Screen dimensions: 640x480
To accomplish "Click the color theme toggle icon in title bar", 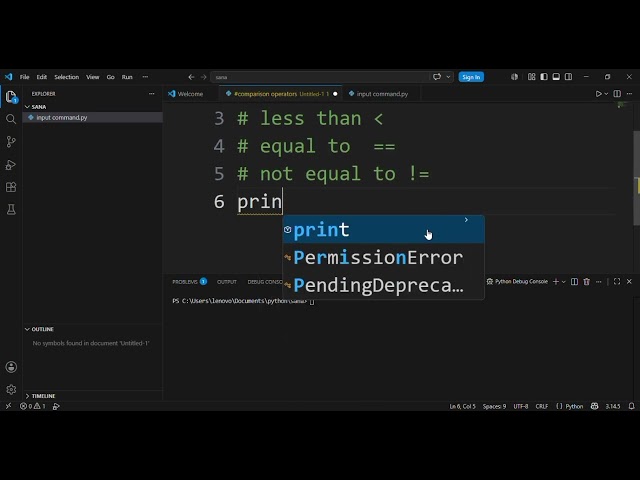I will (514, 77).
